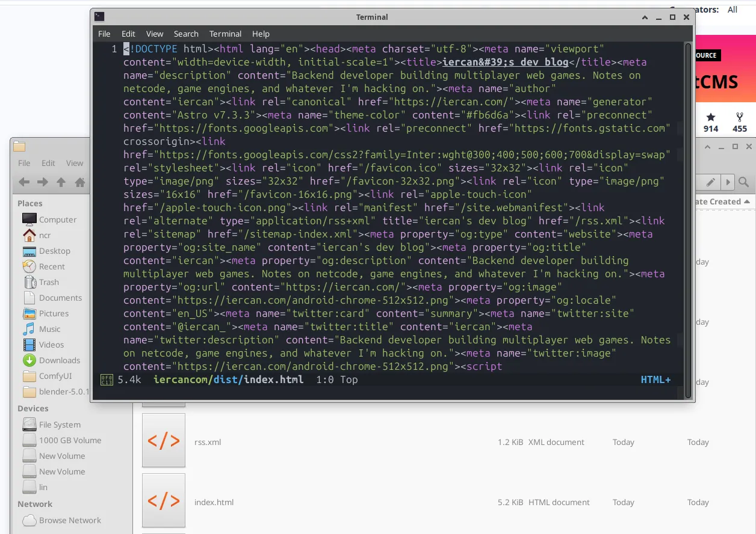This screenshot has width=756, height=534.
Task: Sort by Date Created column header
Action: [723, 201]
